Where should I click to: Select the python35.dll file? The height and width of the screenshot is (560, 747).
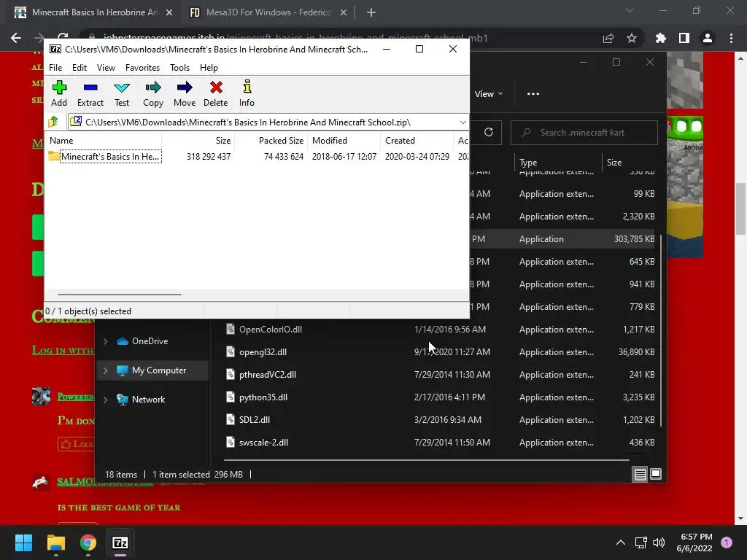[263, 397]
